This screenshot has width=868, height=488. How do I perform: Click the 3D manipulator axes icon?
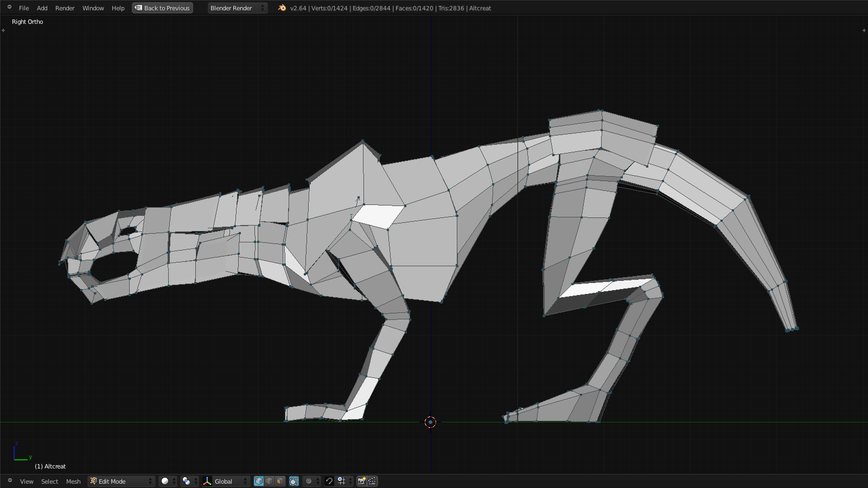pyautogui.click(x=207, y=481)
